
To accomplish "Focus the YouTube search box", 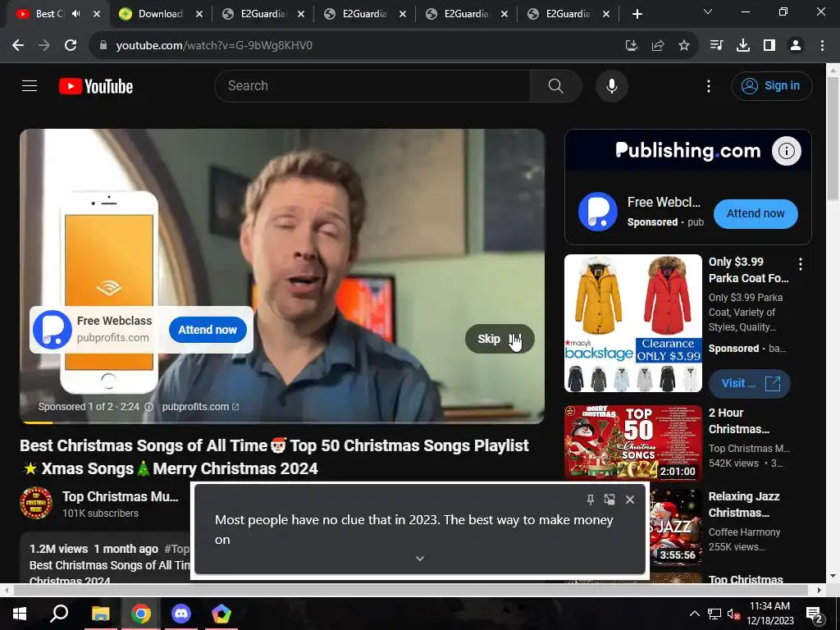I will coord(372,85).
